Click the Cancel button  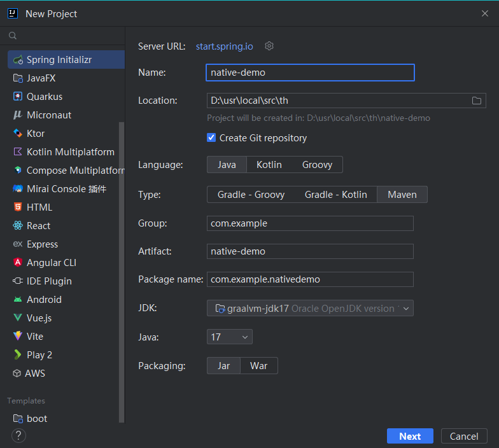pos(464,437)
